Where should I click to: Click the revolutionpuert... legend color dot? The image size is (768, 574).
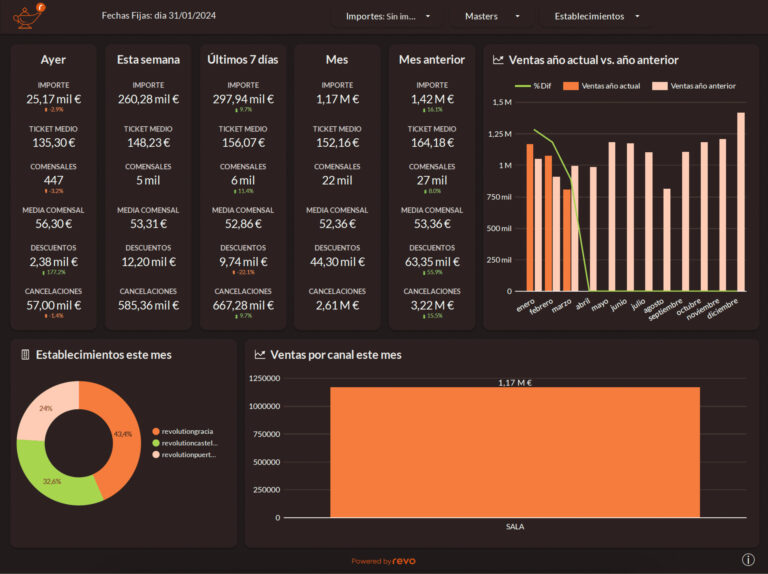coord(156,454)
